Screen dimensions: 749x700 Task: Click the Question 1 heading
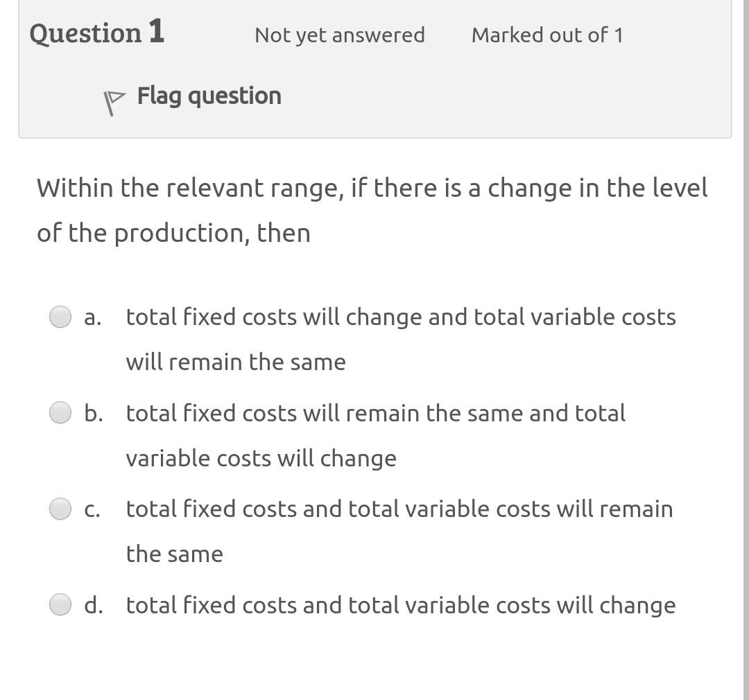coord(97,32)
